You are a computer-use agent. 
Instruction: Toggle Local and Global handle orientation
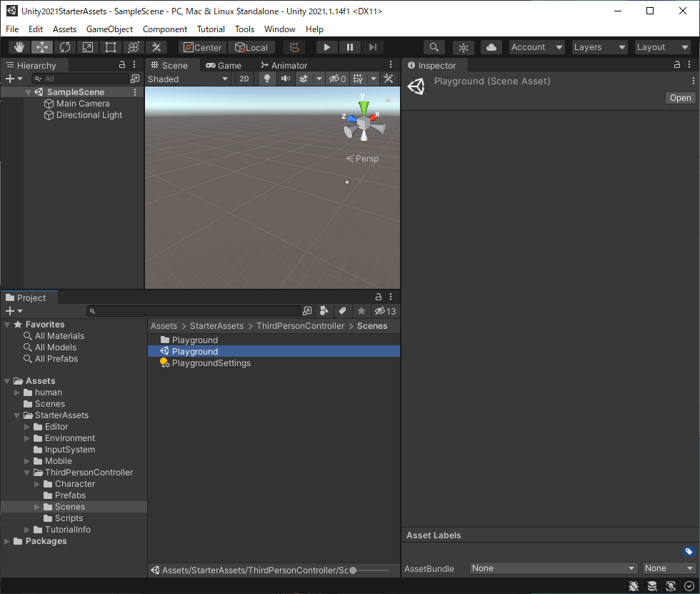click(x=251, y=47)
